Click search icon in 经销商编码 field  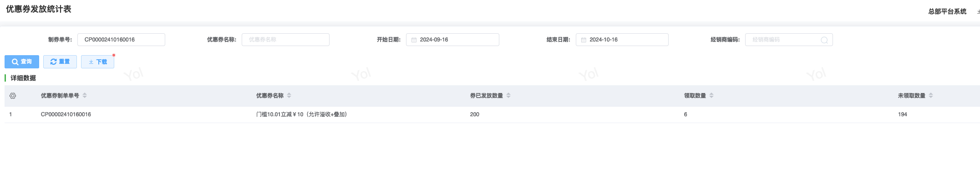824,40
